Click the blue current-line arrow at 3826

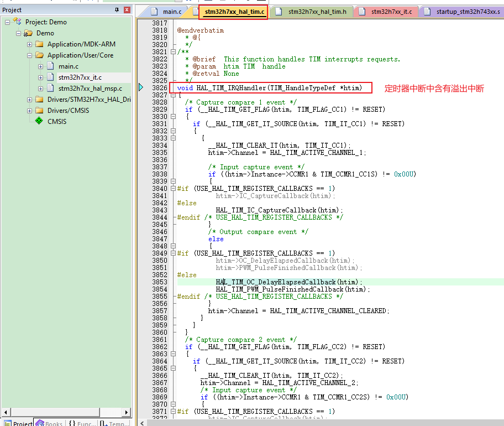[x=141, y=87]
